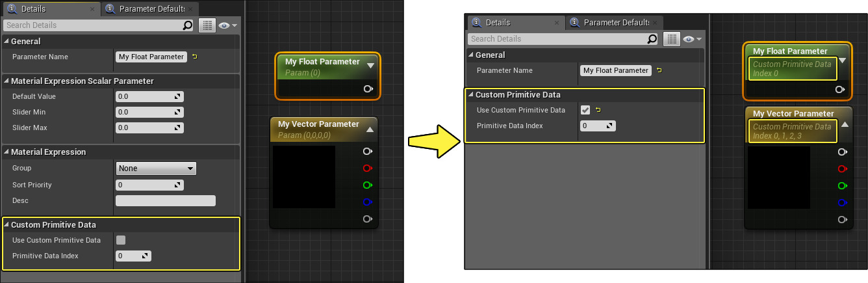Click the output pin of right My Float Parameter node
The width and height of the screenshot is (868, 283).
coord(839,89)
